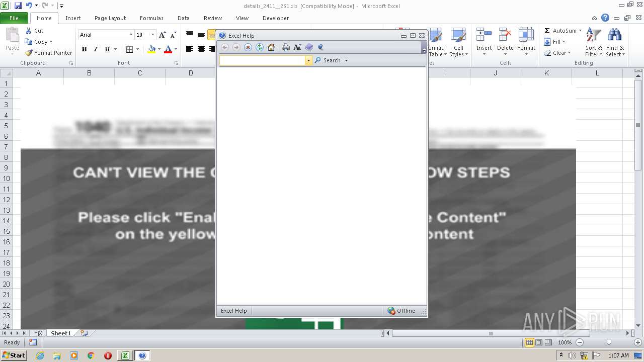Click Back arrow in Excel Help
This screenshot has height=362, width=644.
pos(225,47)
